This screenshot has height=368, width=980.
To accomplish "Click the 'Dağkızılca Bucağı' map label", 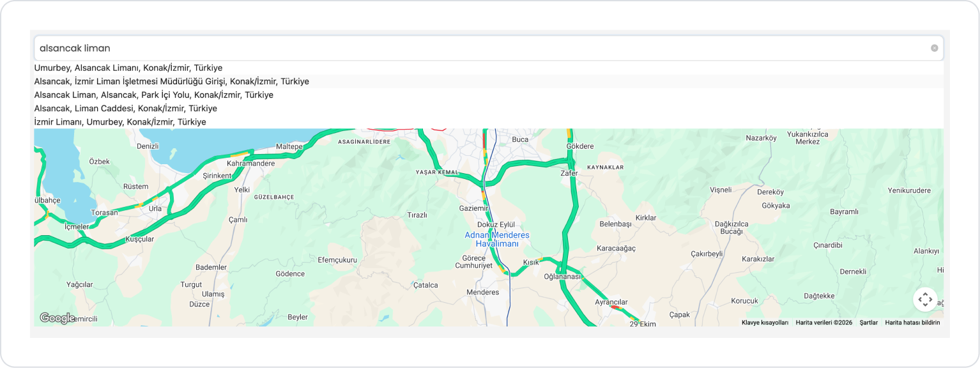I will click(x=731, y=227).
